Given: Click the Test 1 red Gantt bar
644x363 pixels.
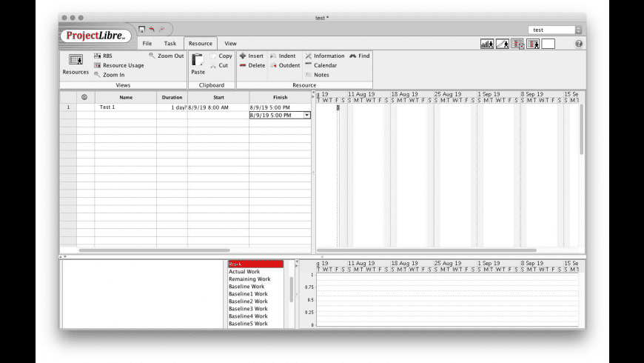Looking at the screenshot, I should (338, 107).
